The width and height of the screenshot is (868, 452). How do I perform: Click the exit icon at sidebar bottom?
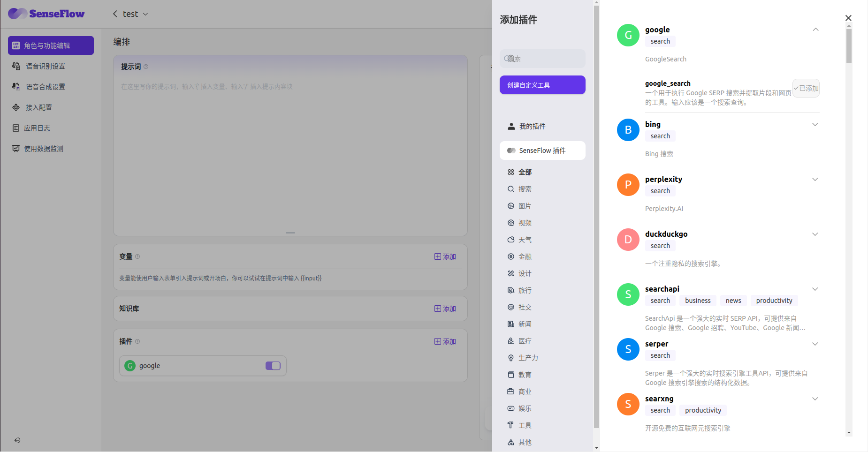(x=17, y=440)
